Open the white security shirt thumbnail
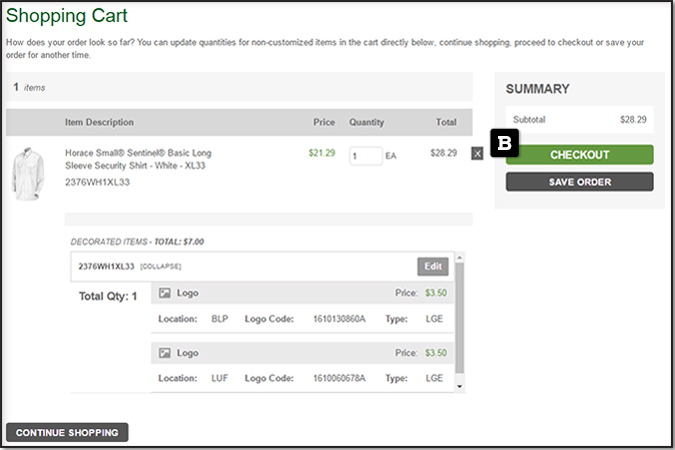The height and width of the screenshot is (450, 675). point(26,172)
